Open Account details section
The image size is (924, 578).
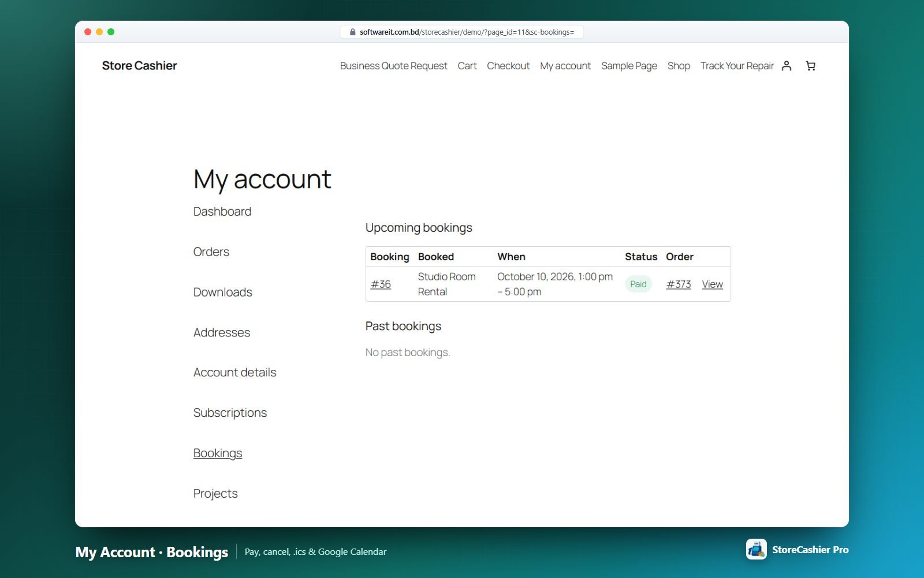pyautogui.click(x=235, y=373)
